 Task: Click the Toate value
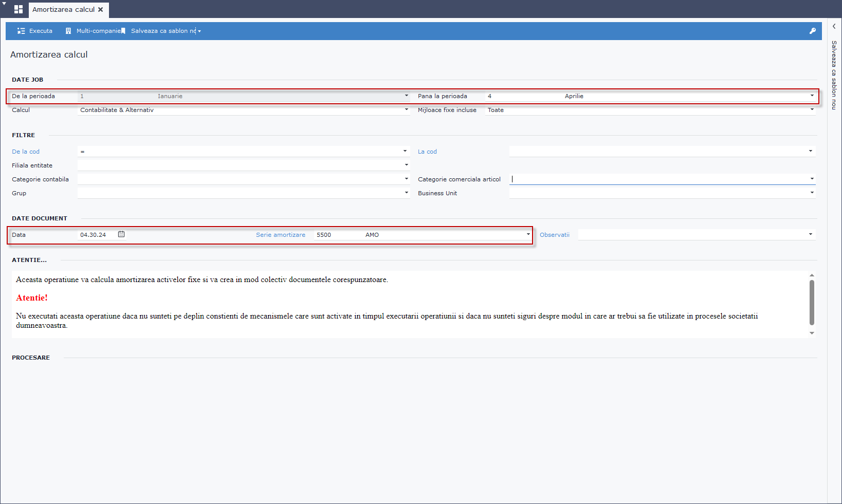coord(496,110)
